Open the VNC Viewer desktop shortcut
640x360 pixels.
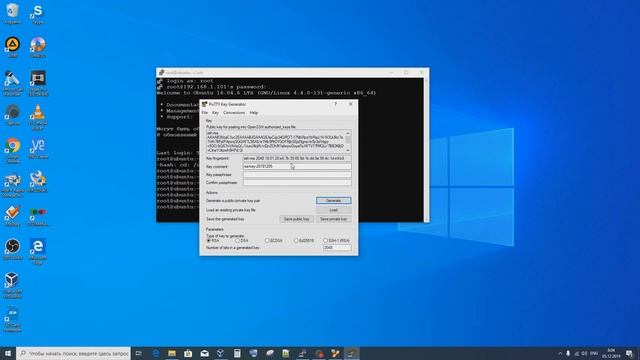38,149
